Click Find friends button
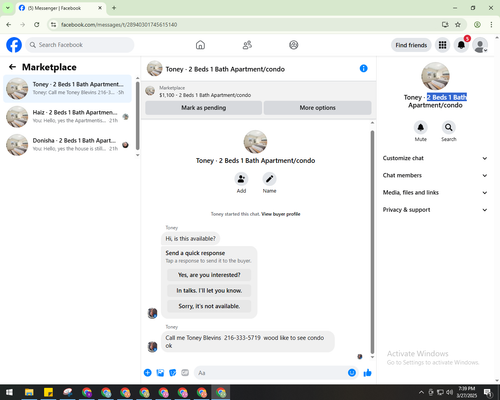500x400 pixels. tap(411, 45)
